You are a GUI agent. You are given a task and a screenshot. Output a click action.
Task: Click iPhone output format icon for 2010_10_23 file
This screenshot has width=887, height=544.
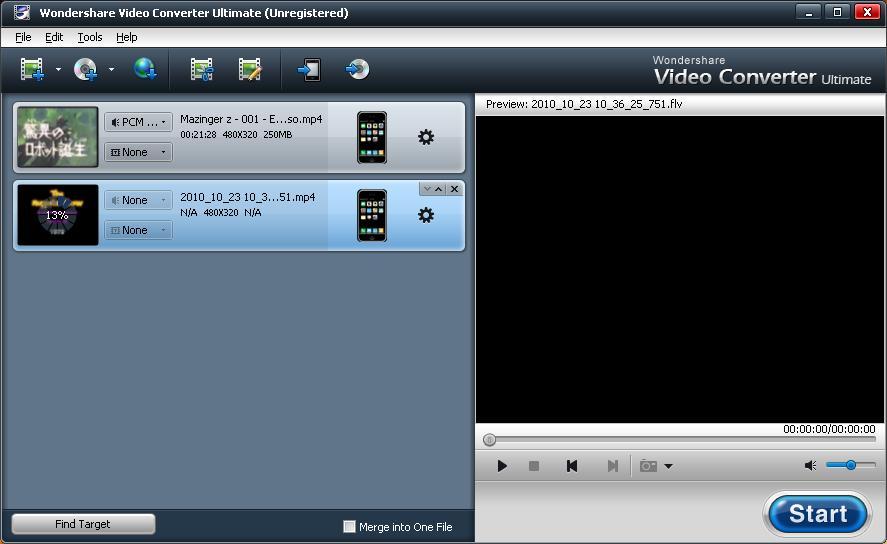pyautogui.click(x=372, y=215)
